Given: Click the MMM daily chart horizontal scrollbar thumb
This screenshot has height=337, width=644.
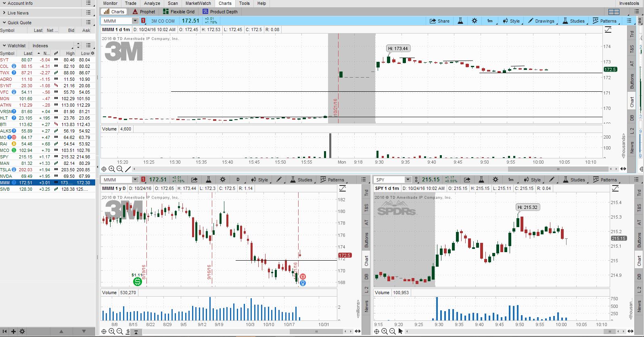Looking at the screenshot, I should pos(316,332).
